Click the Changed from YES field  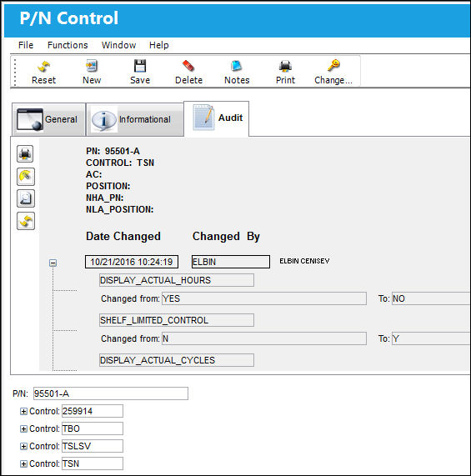click(264, 298)
